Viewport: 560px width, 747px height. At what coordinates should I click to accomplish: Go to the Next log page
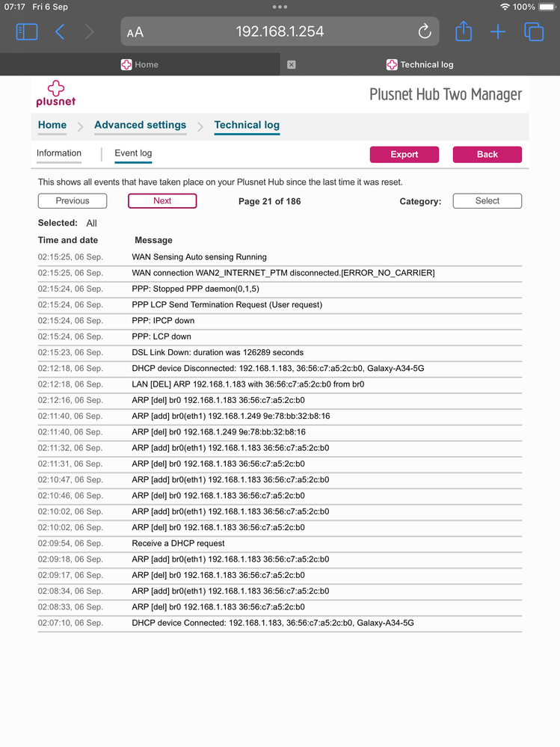click(x=162, y=200)
